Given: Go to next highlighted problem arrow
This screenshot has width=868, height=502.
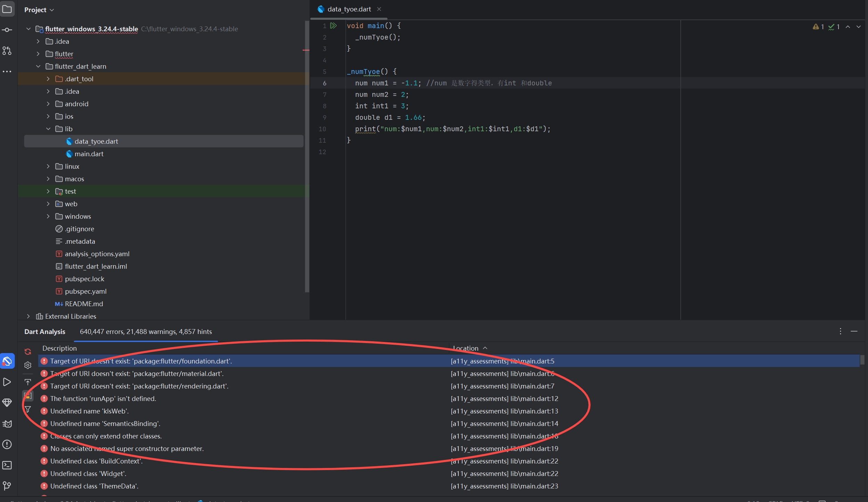Looking at the screenshot, I should (x=859, y=27).
